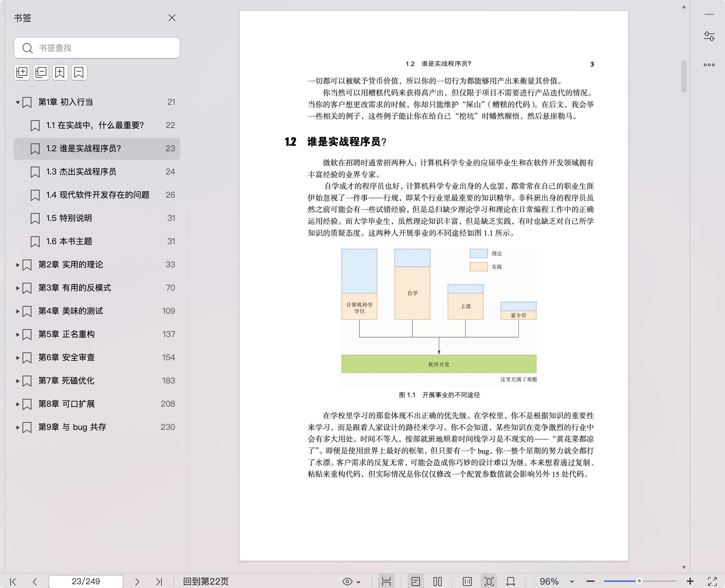Viewport: 725px width, 588px height.
Task: Click bookmark icon beside 第7章 死磕优化
Action: pyautogui.click(x=27, y=381)
